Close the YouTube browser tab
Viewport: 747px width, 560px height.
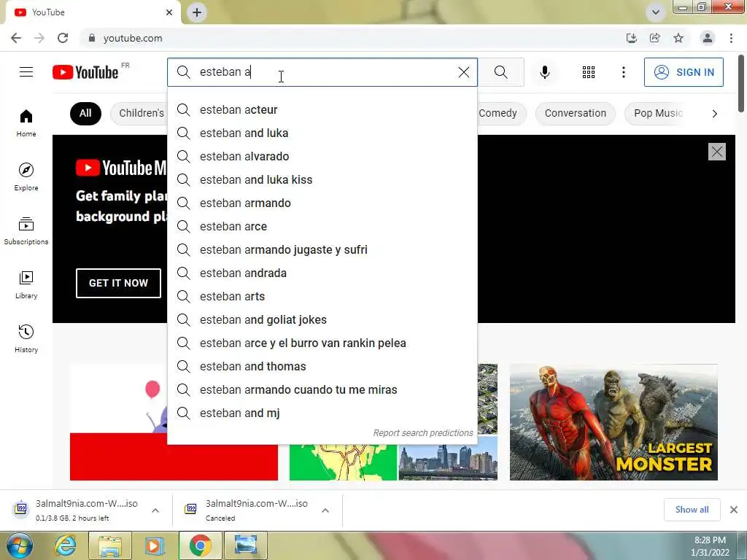tap(169, 12)
